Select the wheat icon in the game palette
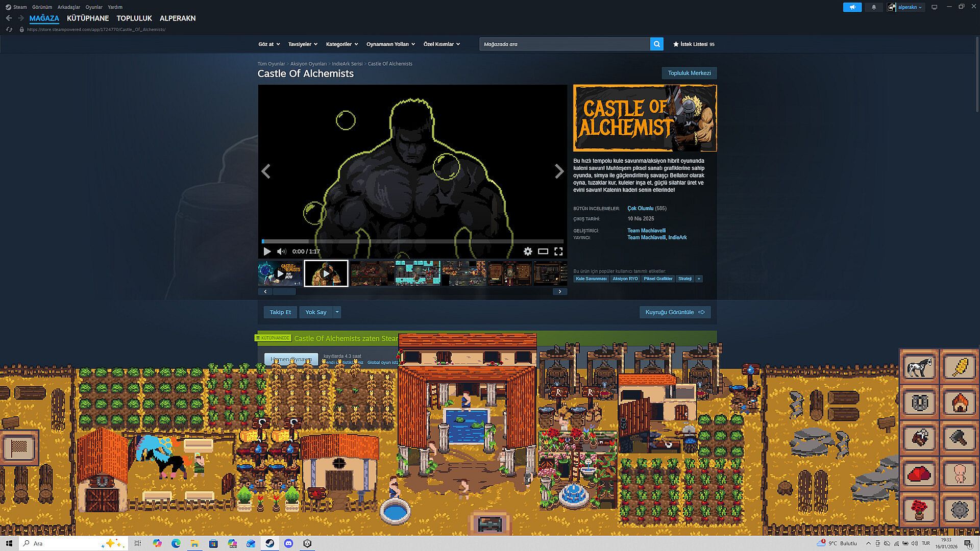 click(x=960, y=366)
